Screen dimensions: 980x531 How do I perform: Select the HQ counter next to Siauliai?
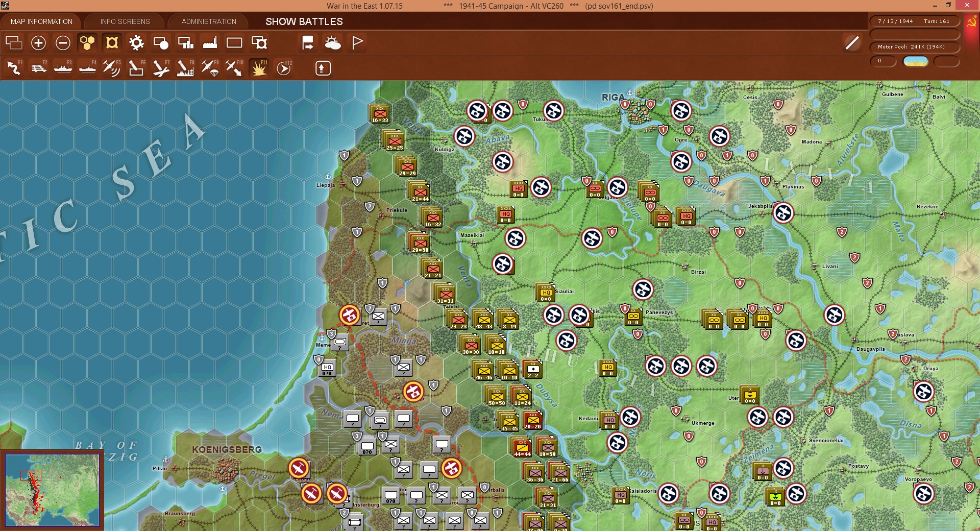pyautogui.click(x=546, y=293)
